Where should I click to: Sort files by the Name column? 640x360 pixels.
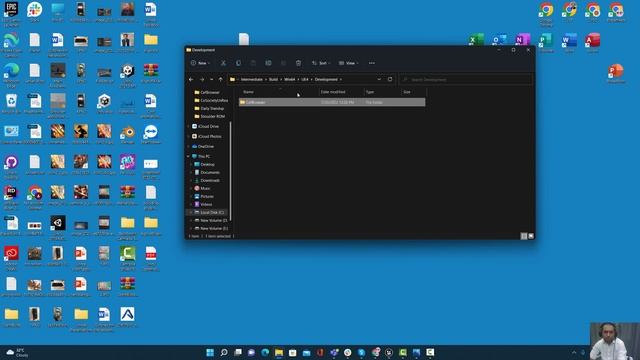click(x=249, y=92)
